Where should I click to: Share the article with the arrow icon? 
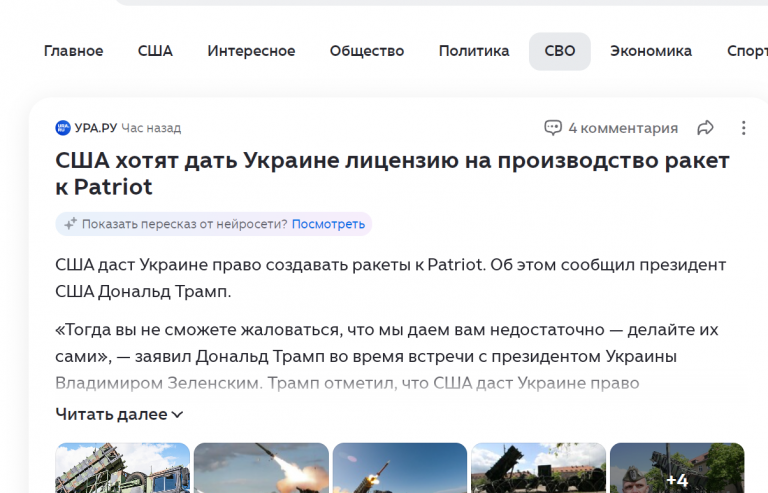[705, 128]
